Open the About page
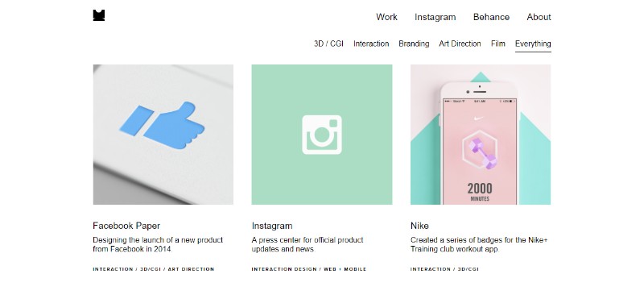 pos(539,17)
